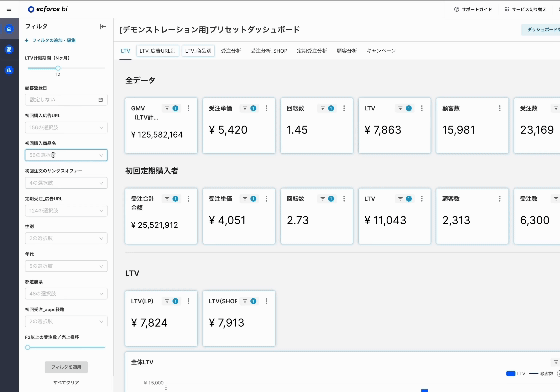Open the kebab menu on the ¥ 7,863 card

click(x=422, y=108)
